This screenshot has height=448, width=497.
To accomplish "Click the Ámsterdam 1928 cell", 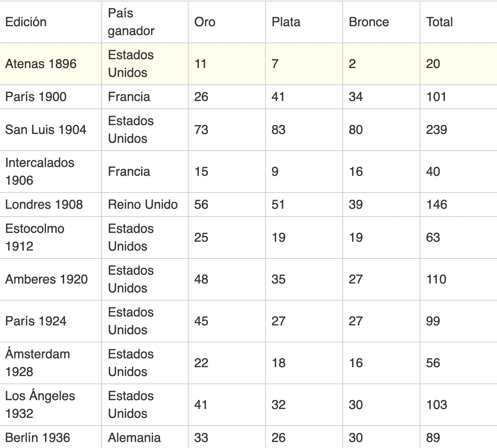I will click(51, 363).
